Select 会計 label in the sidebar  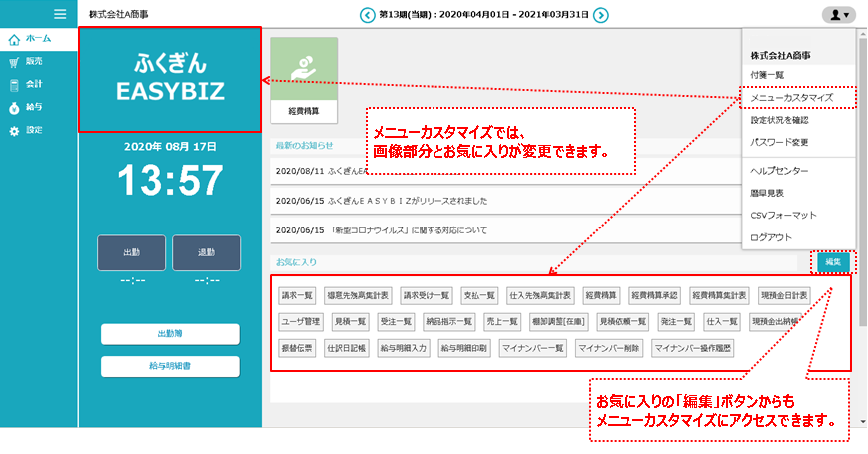[34, 84]
